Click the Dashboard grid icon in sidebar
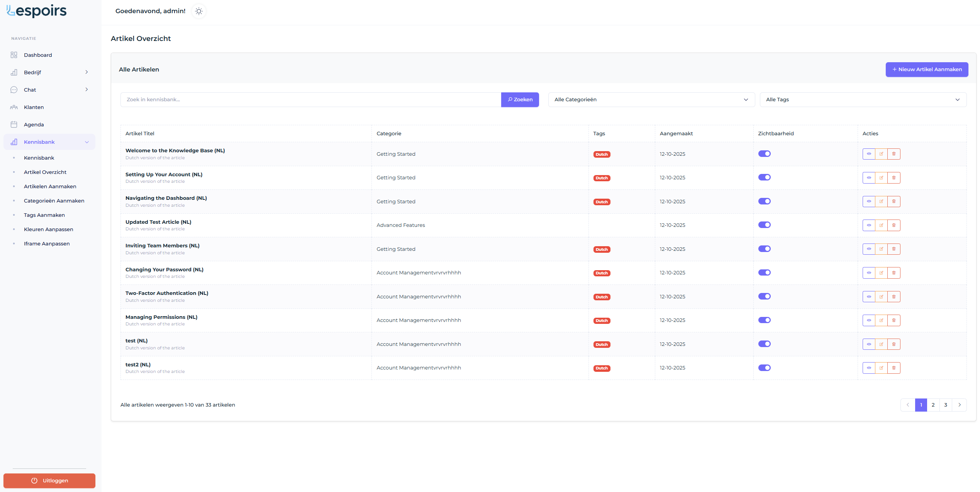This screenshot has width=980, height=492. [x=14, y=55]
